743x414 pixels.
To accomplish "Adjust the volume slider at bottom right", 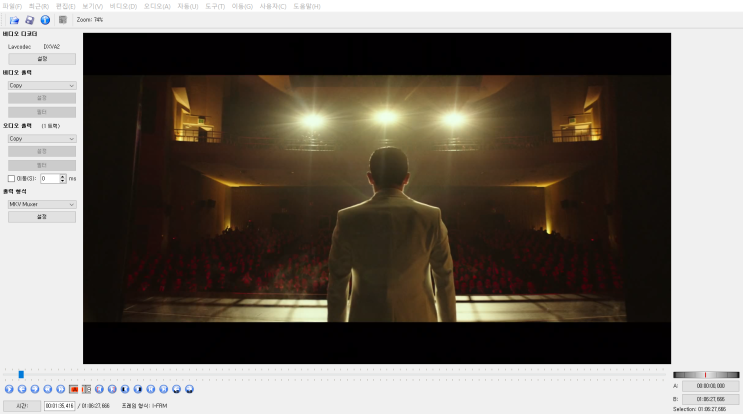I will pyautogui.click(x=706, y=375).
